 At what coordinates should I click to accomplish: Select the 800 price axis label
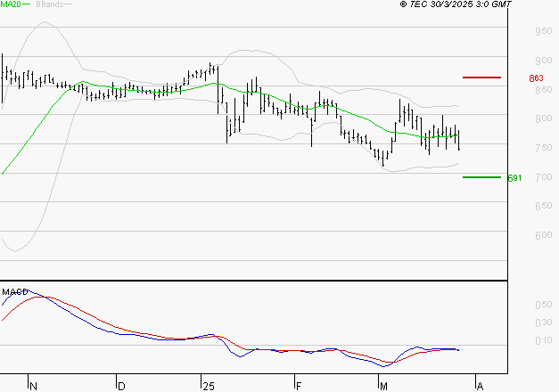[543, 118]
